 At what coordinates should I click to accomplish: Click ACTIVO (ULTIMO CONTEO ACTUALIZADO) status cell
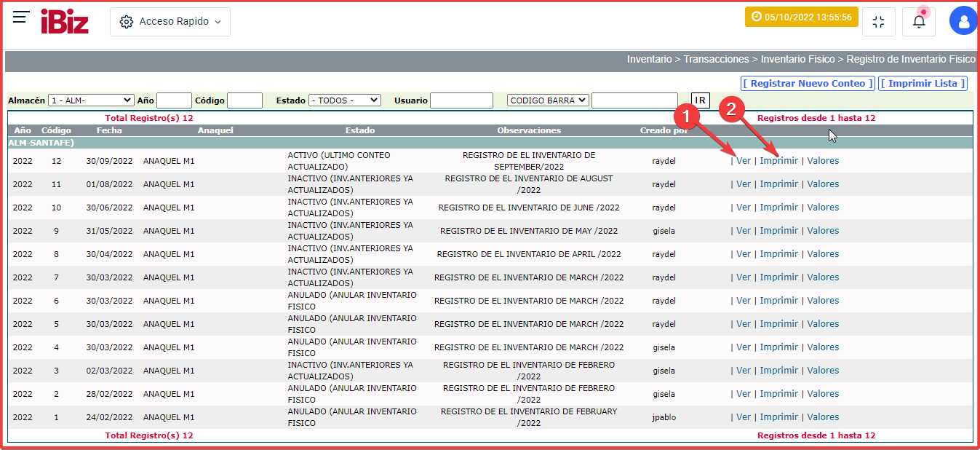click(x=339, y=161)
